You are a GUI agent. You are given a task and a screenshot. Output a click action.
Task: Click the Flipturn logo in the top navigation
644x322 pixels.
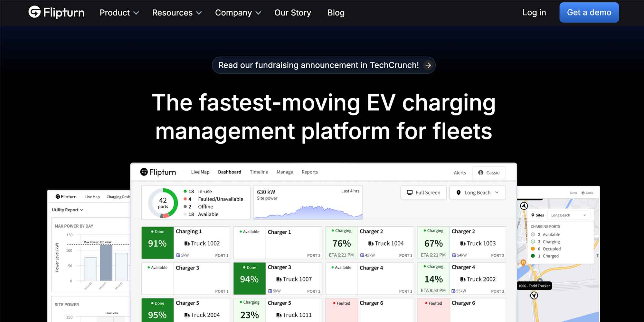56,12
